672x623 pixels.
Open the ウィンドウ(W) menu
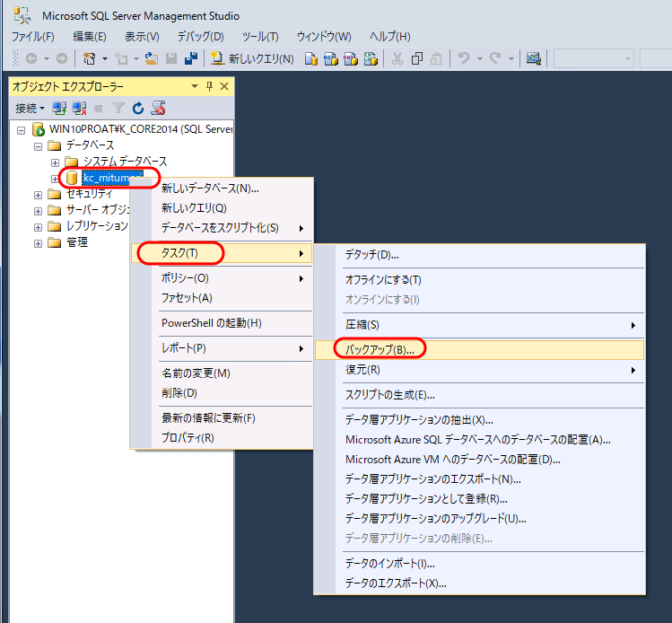[324, 37]
